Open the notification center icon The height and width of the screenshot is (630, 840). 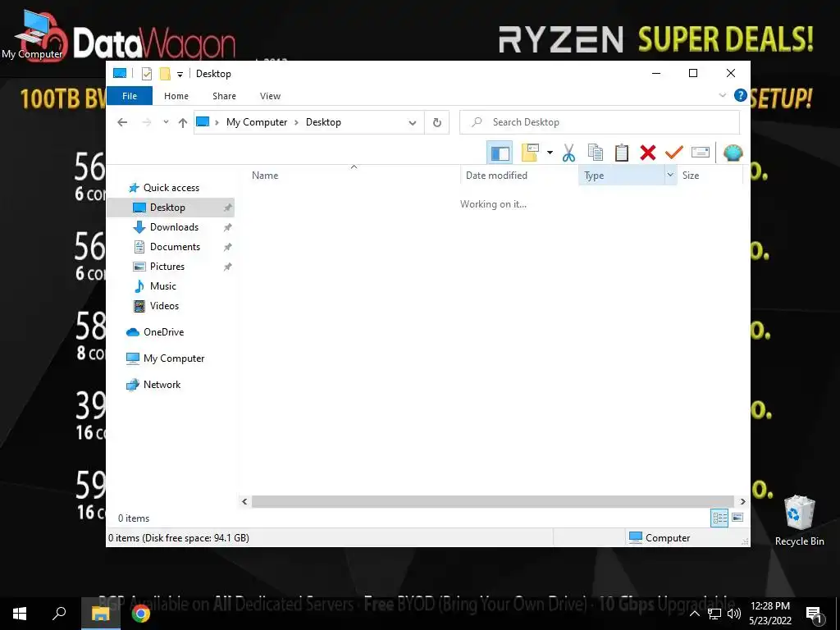coord(815,614)
